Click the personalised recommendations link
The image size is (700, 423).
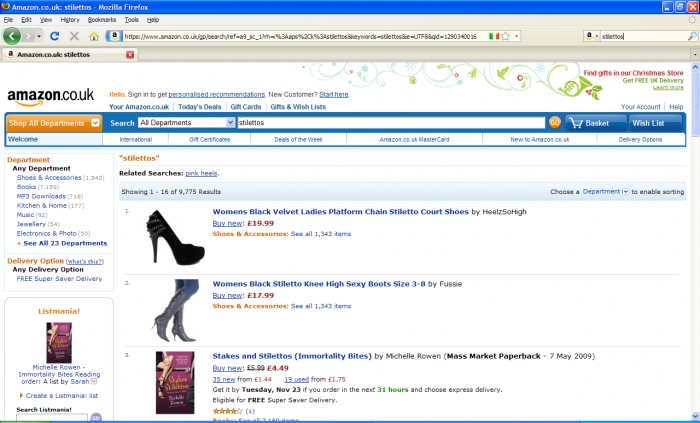pyautogui.click(x=217, y=95)
